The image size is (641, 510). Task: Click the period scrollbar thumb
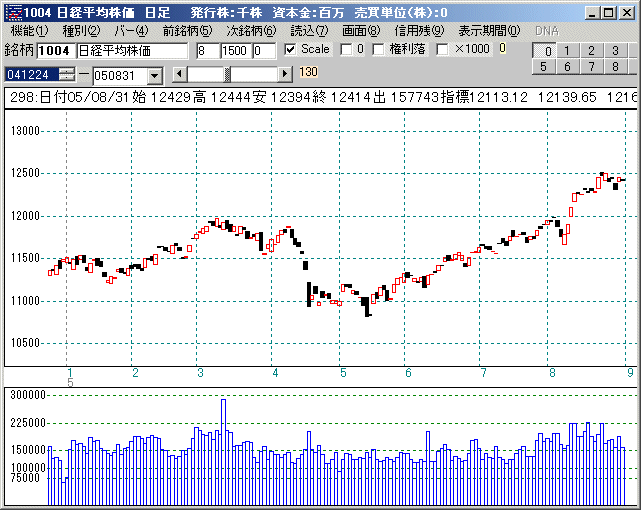(227, 74)
